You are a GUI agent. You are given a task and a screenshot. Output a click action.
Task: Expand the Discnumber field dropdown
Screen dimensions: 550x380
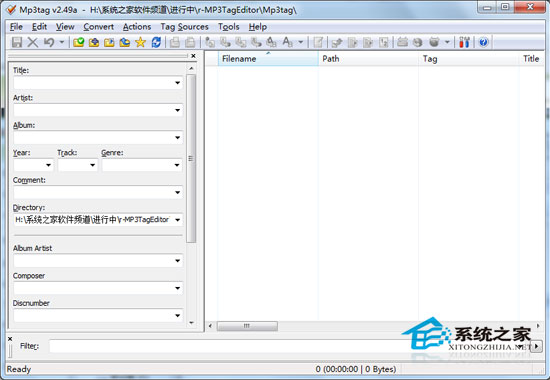(x=177, y=315)
